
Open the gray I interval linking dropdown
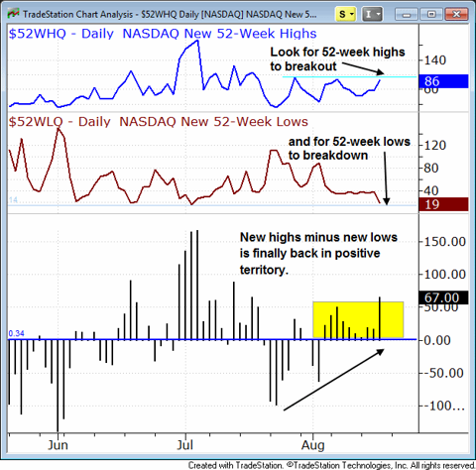click(372, 14)
